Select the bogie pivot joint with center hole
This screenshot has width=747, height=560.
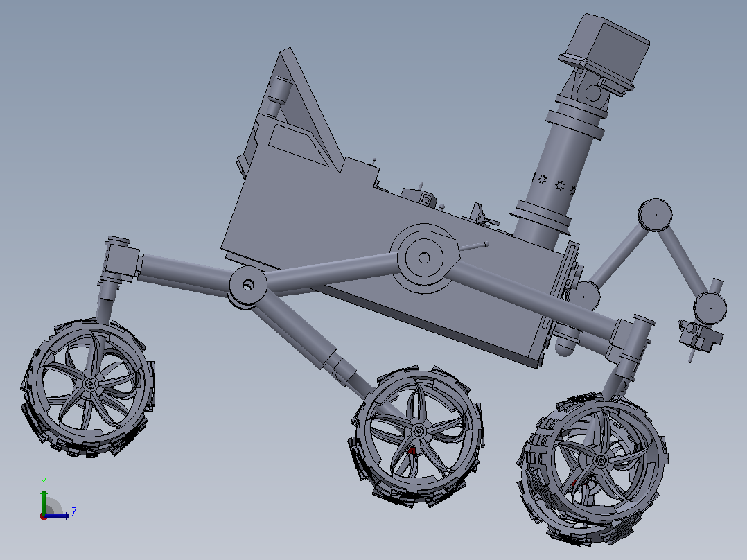(248, 286)
